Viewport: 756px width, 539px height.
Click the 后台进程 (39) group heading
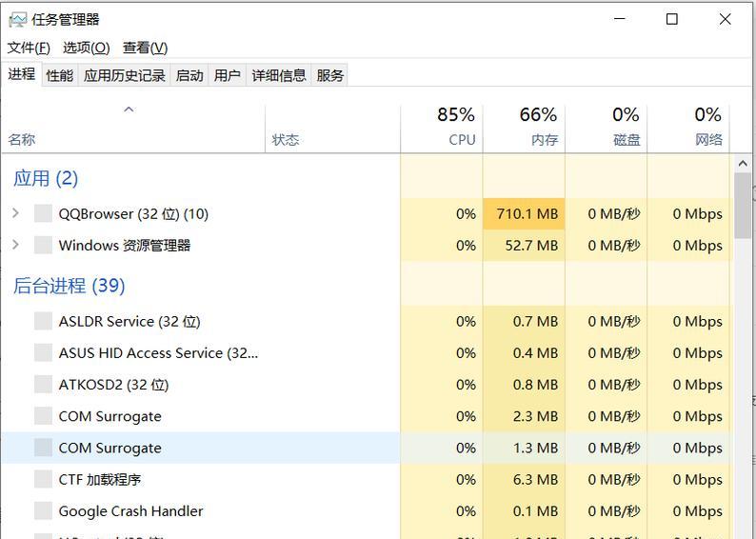pyautogui.click(x=69, y=286)
